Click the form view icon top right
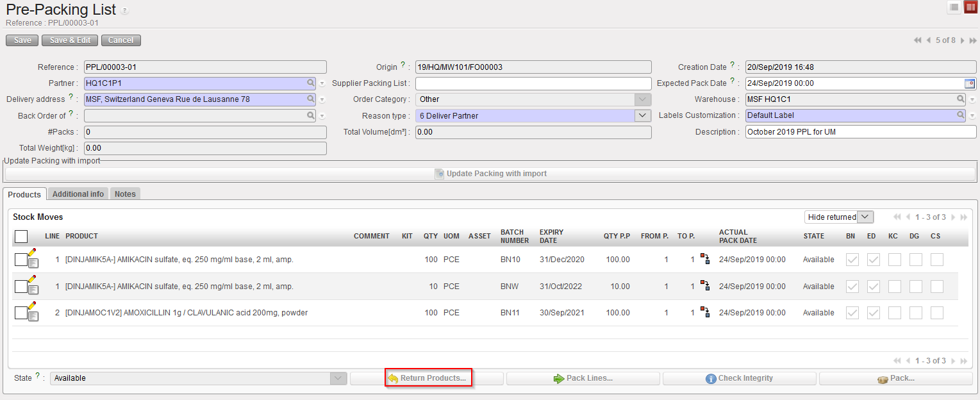This screenshot has height=400, width=980. pyautogui.click(x=969, y=7)
